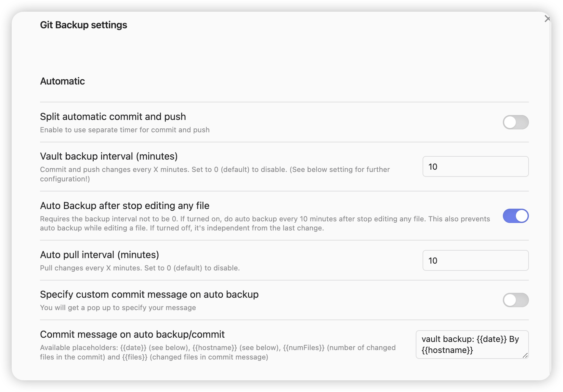Turn on Specify custom commit message toggle
The height and width of the screenshot is (392, 563).
pyautogui.click(x=516, y=300)
